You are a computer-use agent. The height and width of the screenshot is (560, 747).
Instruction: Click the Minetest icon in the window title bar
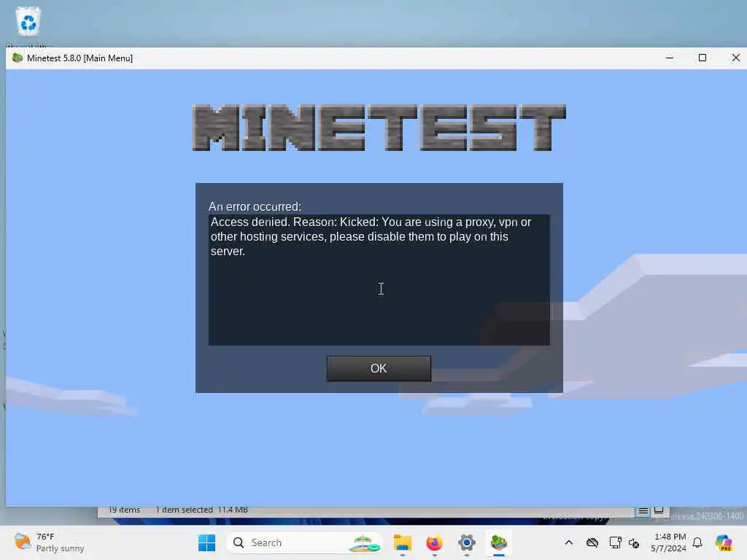click(18, 58)
